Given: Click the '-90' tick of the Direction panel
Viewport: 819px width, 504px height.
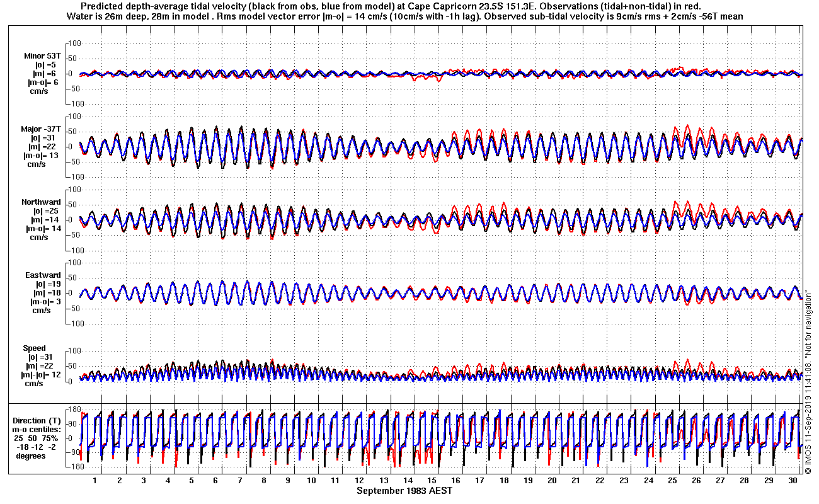Looking at the screenshot, I should click(x=74, y=452).
